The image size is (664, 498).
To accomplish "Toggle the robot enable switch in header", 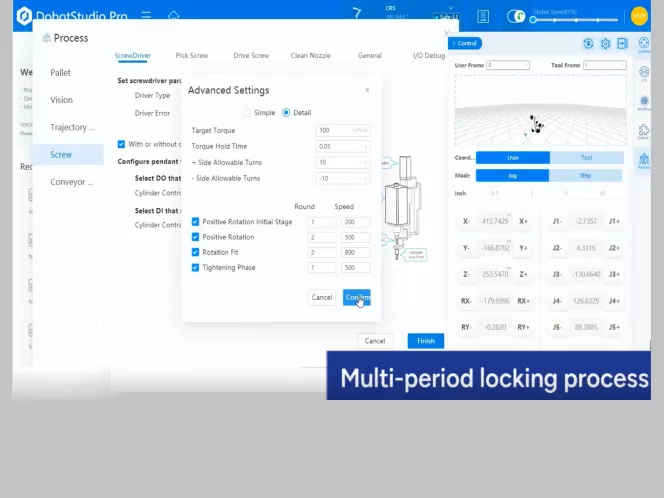I will click(516, 17).
